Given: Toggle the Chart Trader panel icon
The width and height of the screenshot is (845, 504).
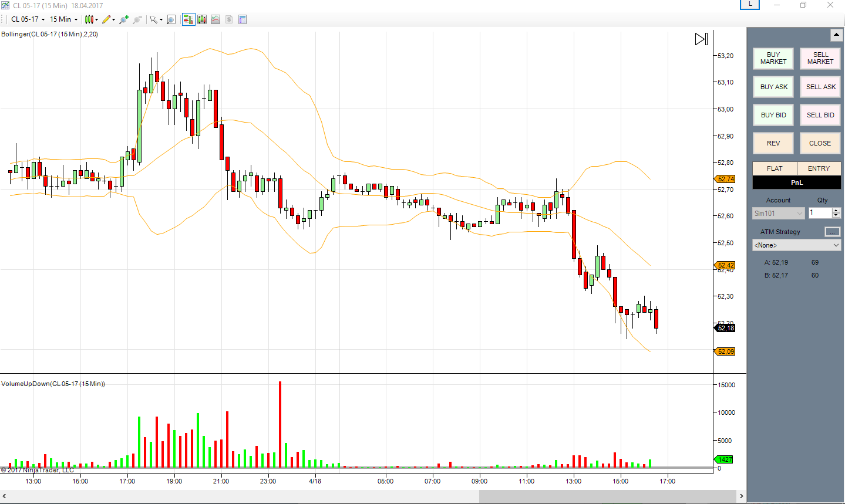Looking at the screenshot, I should tap(188, 19).
